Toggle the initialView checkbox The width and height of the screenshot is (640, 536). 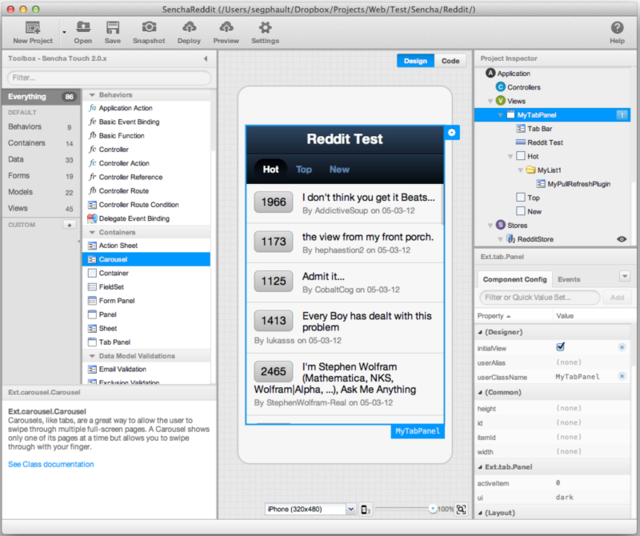560,347
